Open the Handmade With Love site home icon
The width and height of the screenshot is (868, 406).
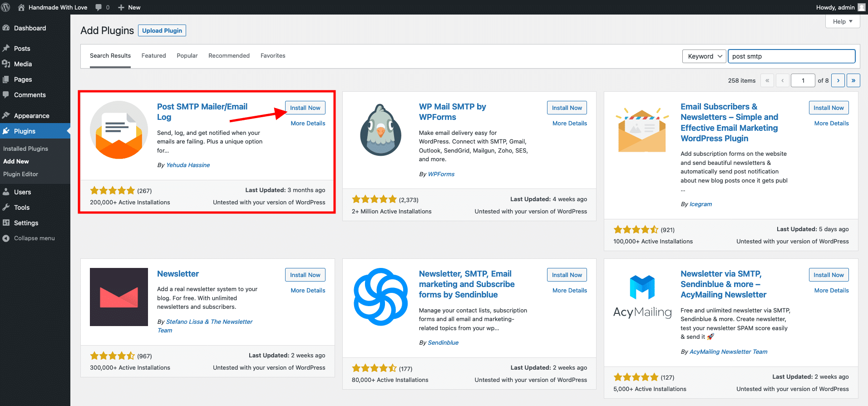point(21,7)
